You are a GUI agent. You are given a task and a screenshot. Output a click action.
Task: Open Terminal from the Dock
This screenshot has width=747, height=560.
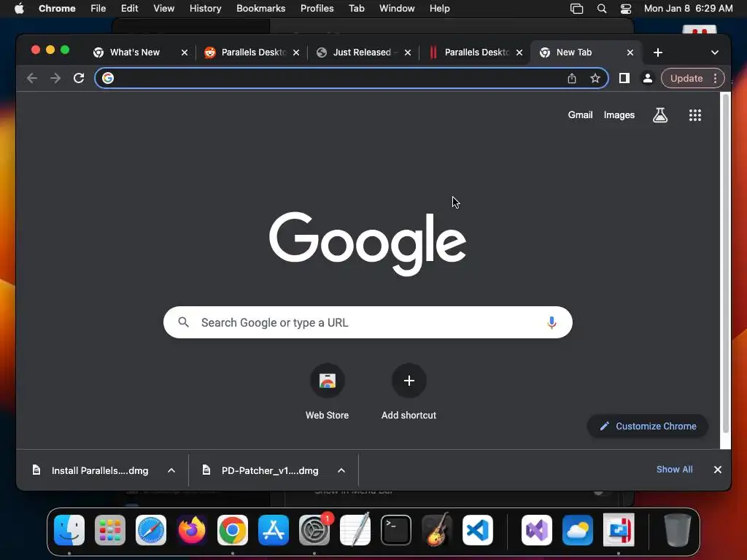point(396,530)
